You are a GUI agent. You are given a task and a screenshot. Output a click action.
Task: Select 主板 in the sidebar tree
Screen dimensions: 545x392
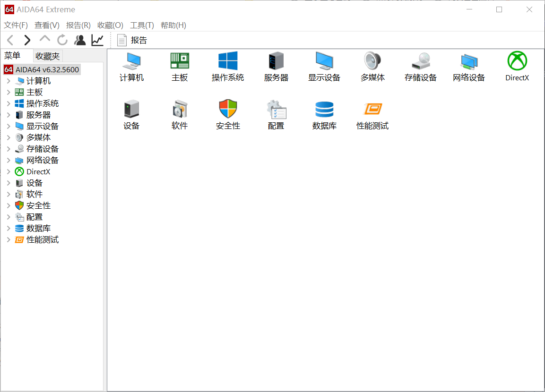[35, 93]
